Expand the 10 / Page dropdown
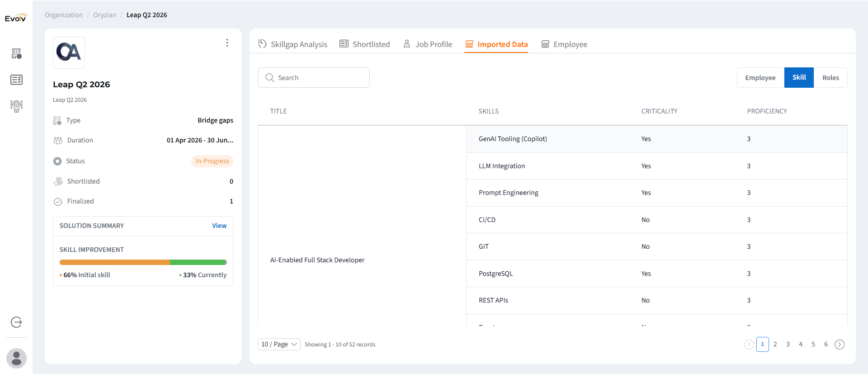Screen dimensions: 868x374 coord(279,345)
